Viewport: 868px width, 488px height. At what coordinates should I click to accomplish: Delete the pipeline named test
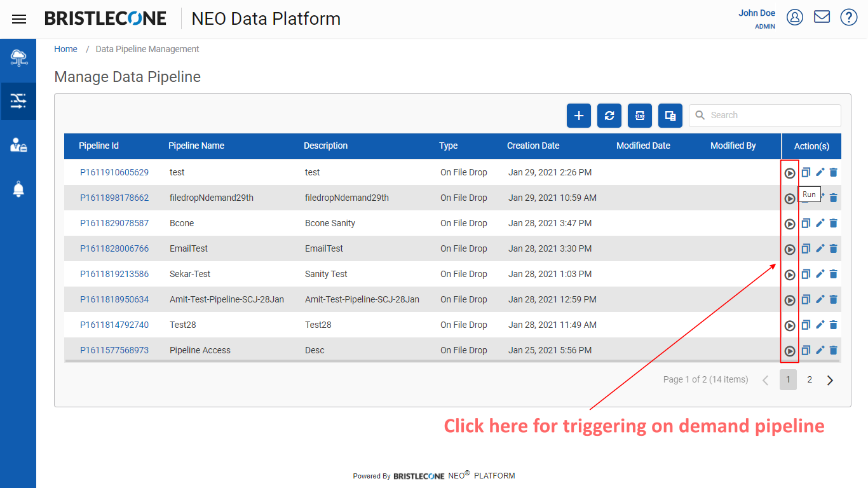[x=834, y=172]
